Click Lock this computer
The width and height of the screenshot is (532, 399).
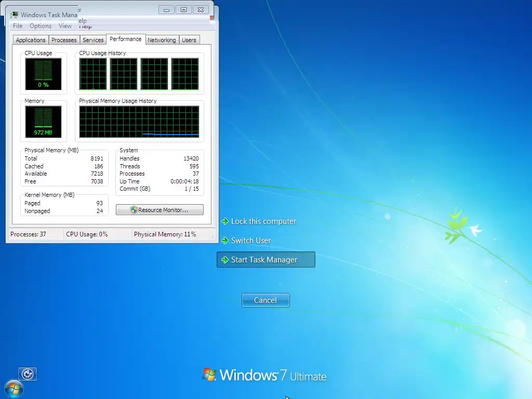(263, 221)
